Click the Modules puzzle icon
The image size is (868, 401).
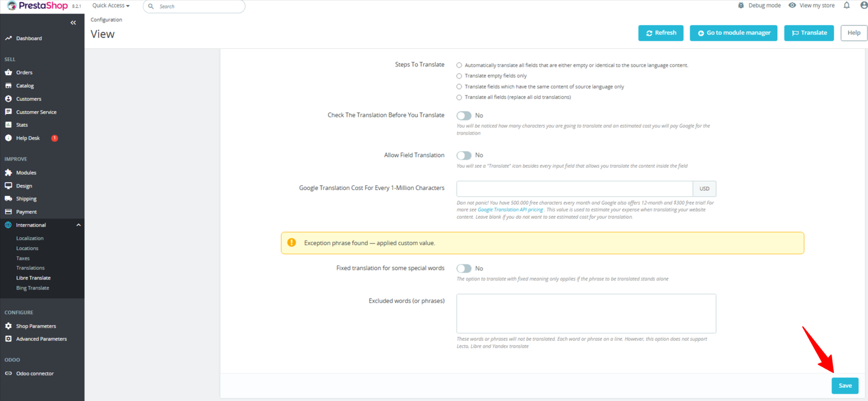(x=8, y=172)
